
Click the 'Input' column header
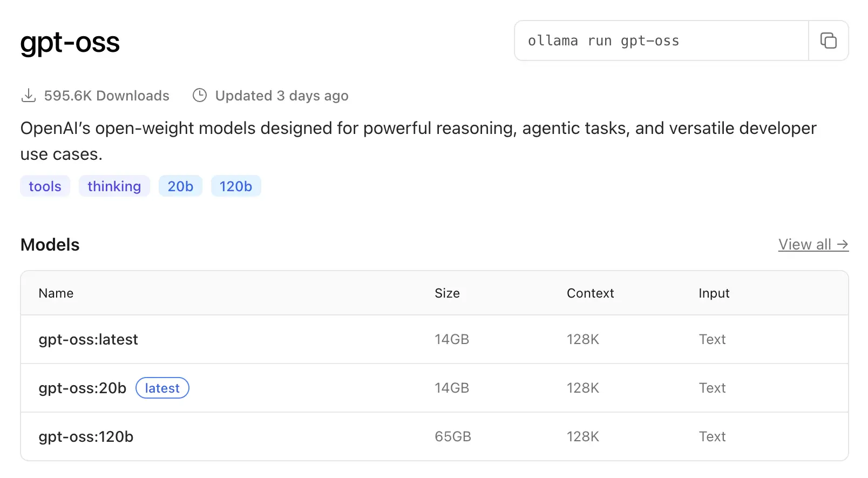click(x=714, y=293)
